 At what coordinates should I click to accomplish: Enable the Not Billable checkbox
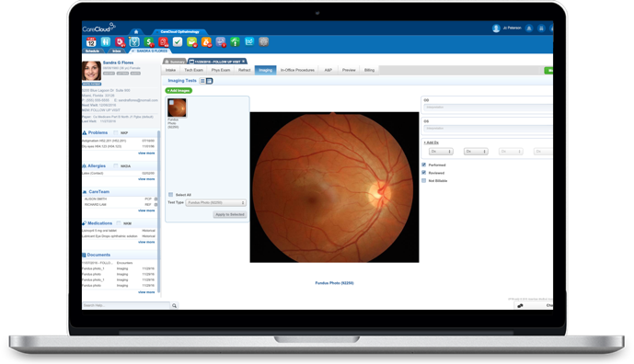click(x=424, y=181)
